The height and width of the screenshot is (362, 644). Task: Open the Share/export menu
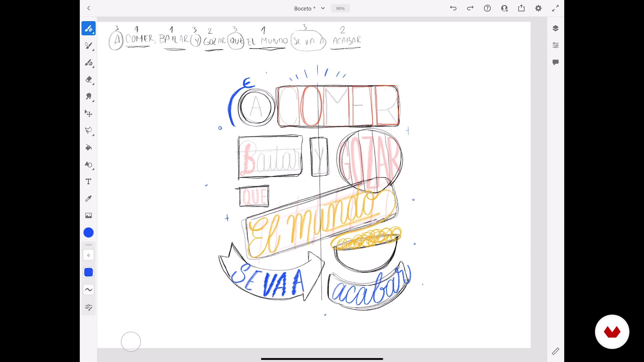(x=521, y=8)
